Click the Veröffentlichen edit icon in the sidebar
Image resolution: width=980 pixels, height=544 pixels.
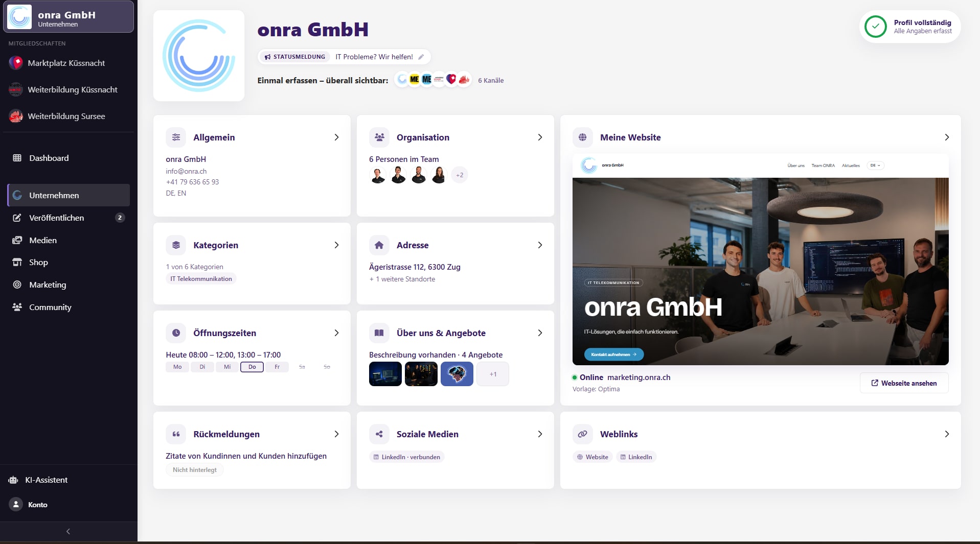click(x=17, y=218)
